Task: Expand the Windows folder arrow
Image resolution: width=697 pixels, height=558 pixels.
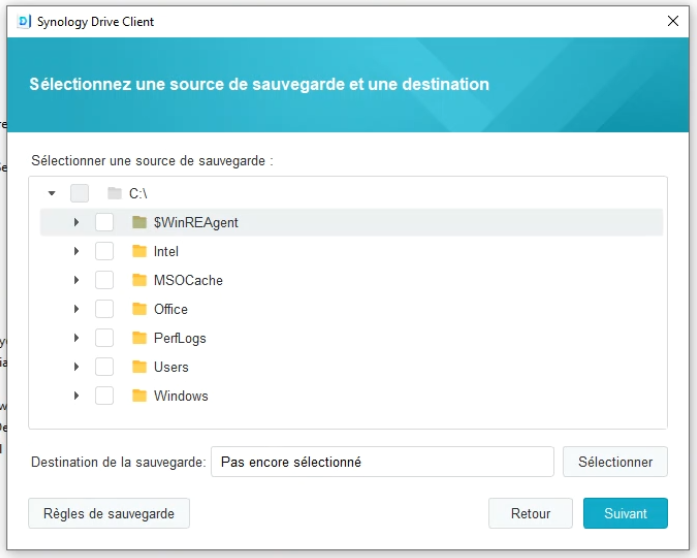Action: [x=76, y=396]
